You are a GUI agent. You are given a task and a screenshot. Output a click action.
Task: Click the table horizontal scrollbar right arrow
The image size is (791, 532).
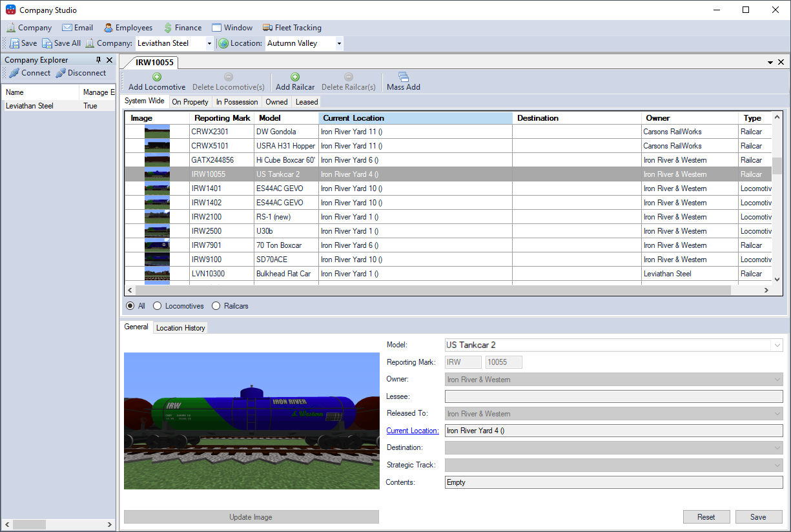click(x=766, y=291)
